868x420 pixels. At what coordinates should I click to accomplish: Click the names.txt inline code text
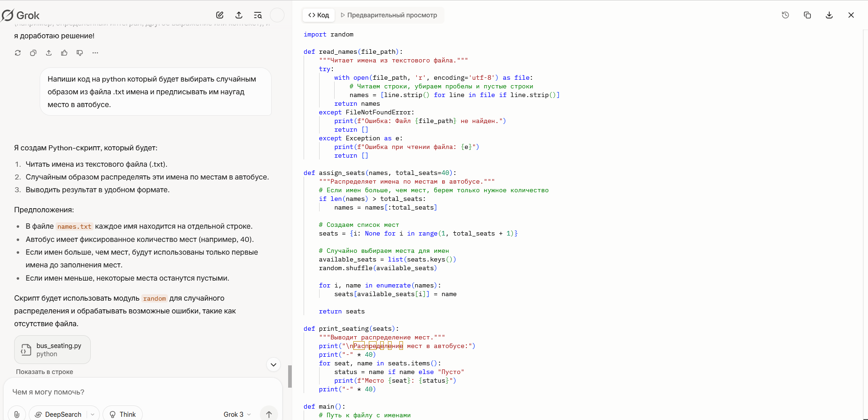click(x=74, y=226)
